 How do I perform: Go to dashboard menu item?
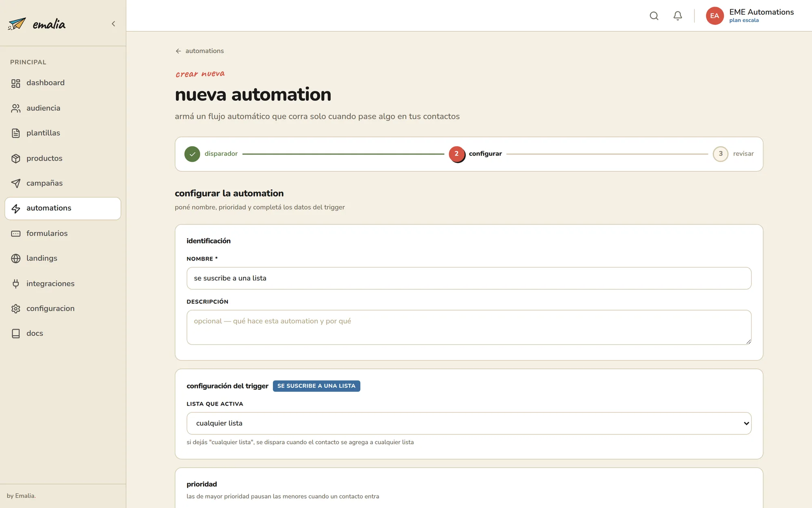pyautogui.click(x=63, y=83)
